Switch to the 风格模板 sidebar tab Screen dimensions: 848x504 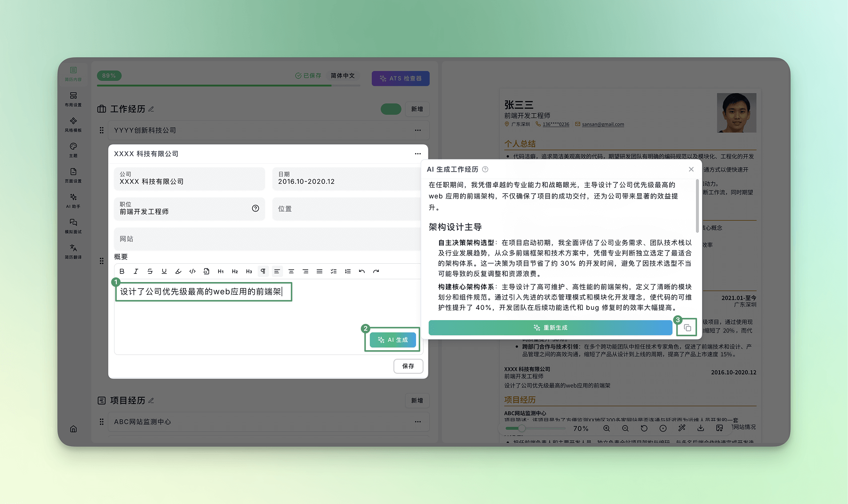(73, 124)
